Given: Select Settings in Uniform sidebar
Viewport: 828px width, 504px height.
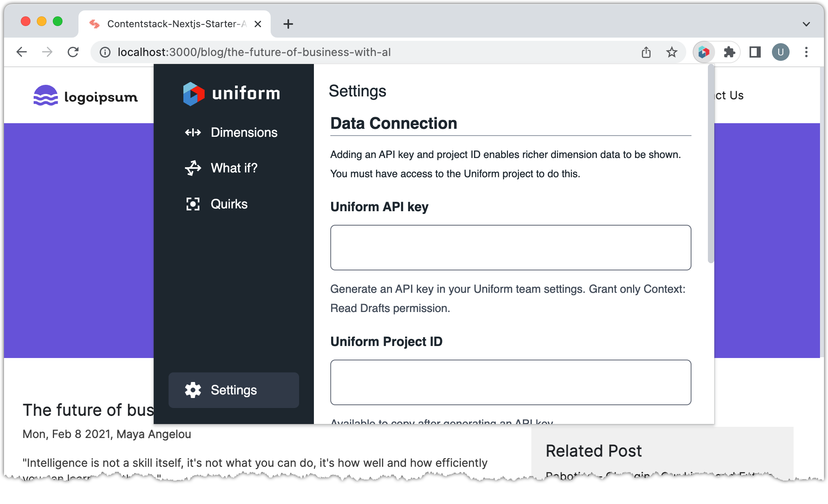Looking at the screenshot, I should [x=233, y=390].
